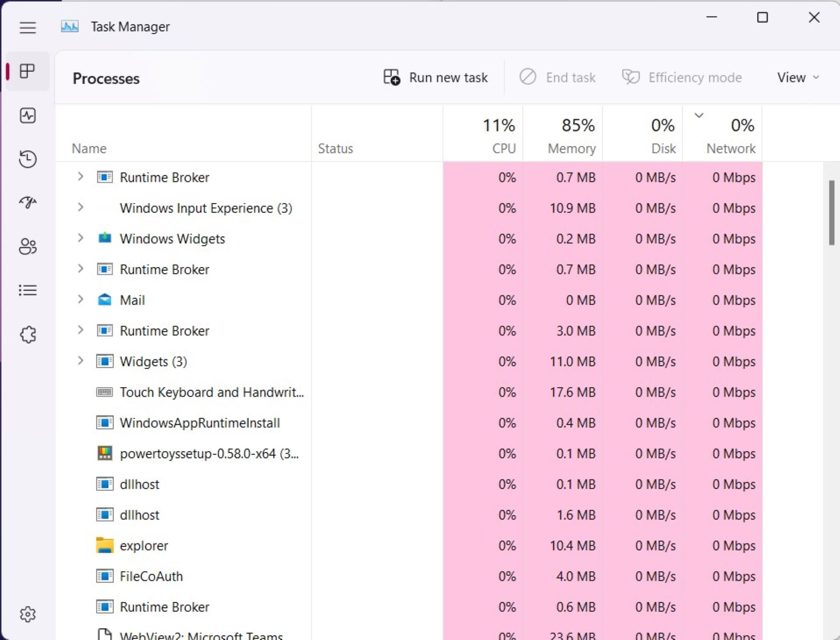The height and width of the screenshot is (640, 840).
Task: Sort by the CPU column header
Action: tap(483, 134)
